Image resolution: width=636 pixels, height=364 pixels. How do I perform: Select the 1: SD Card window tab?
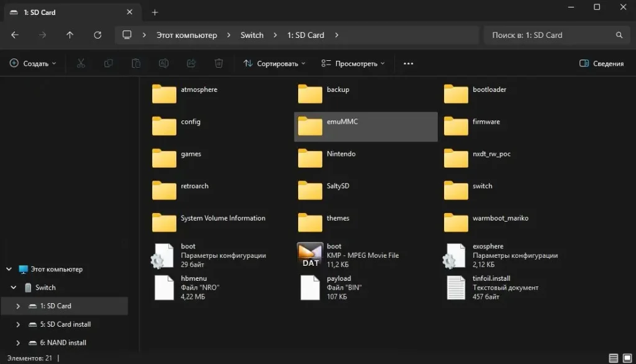[73, 12]
